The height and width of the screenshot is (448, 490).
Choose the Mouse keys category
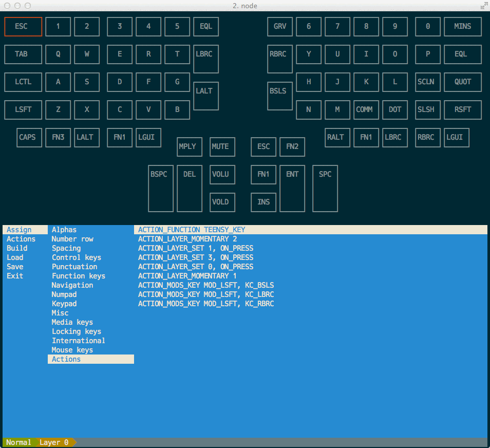72,350
